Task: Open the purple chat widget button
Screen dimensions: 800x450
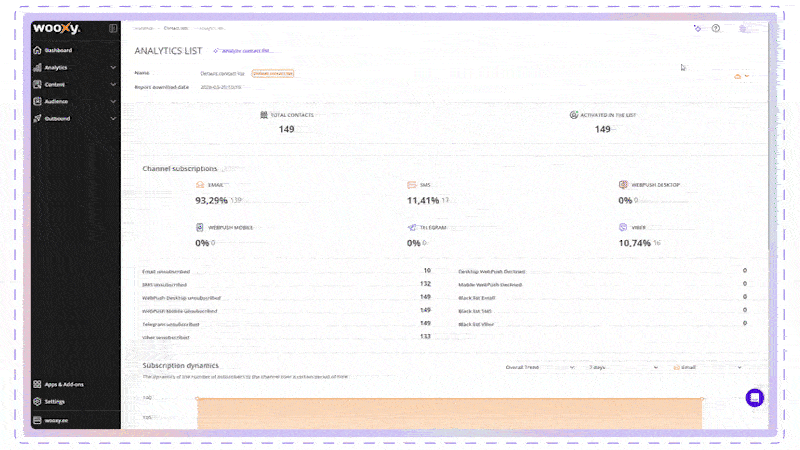Action: click(755, 398)
